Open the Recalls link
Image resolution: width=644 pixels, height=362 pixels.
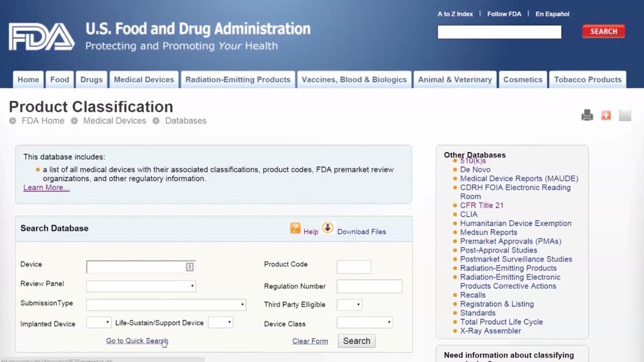(x=473, y=295)
